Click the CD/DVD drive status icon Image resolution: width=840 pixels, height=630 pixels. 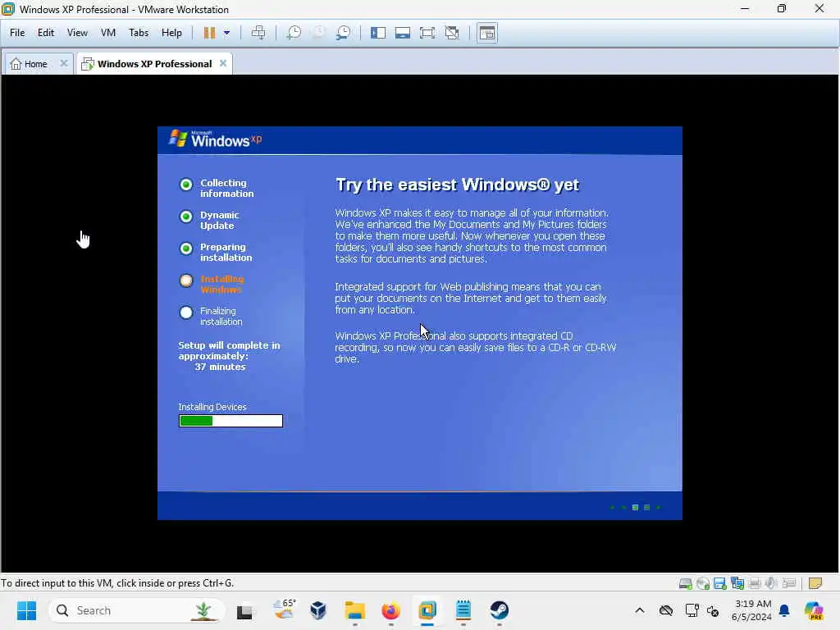pos(703,583)
